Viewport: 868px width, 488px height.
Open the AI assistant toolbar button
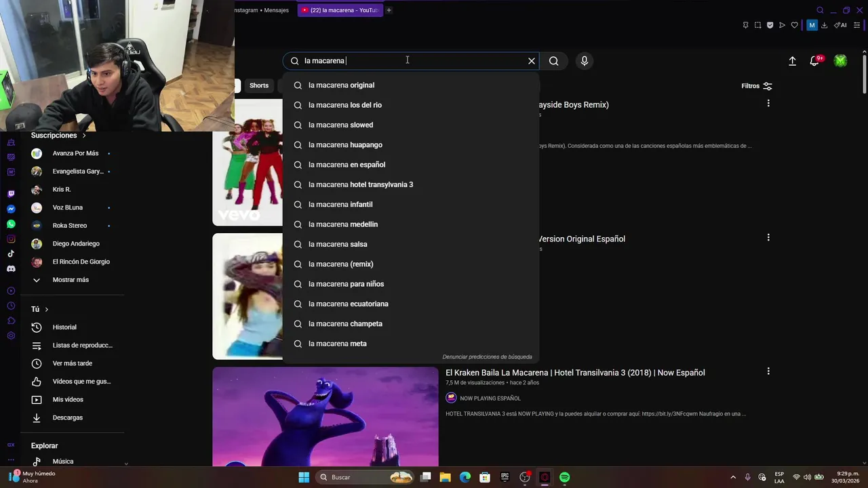point(840,25)
